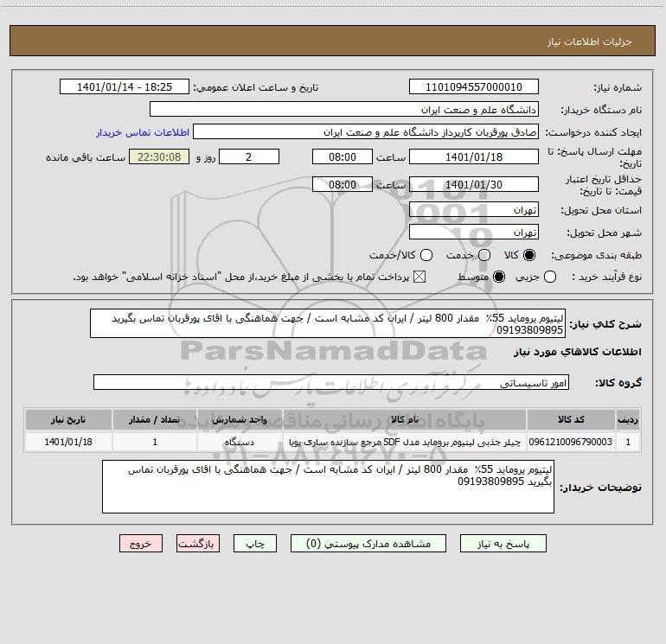Select the خدمت radio button
Image resolution: width=666 pixels, height=644 pixels.
pyautogui.click(x=484, y=255)
